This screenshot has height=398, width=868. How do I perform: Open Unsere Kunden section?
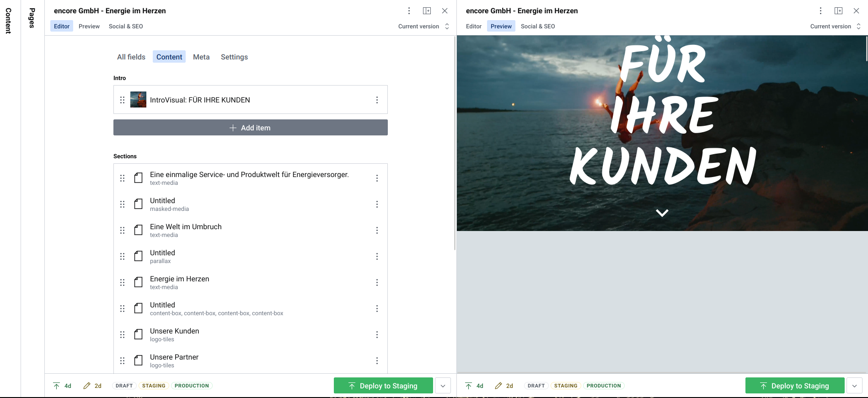[x=174, y=334]
